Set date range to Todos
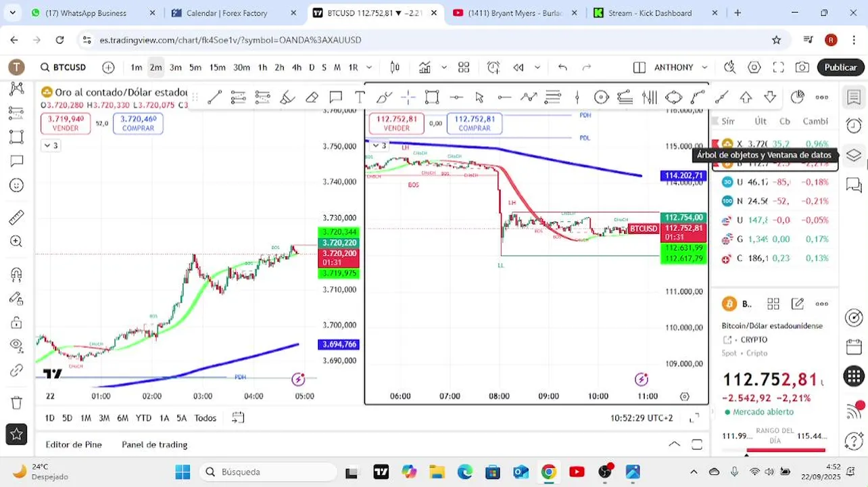Viewport: 868px width, 487px height. (206, 418)
